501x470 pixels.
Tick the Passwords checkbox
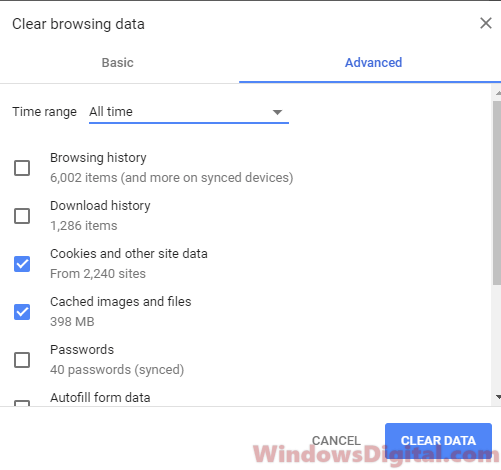[x=22, y=360]
